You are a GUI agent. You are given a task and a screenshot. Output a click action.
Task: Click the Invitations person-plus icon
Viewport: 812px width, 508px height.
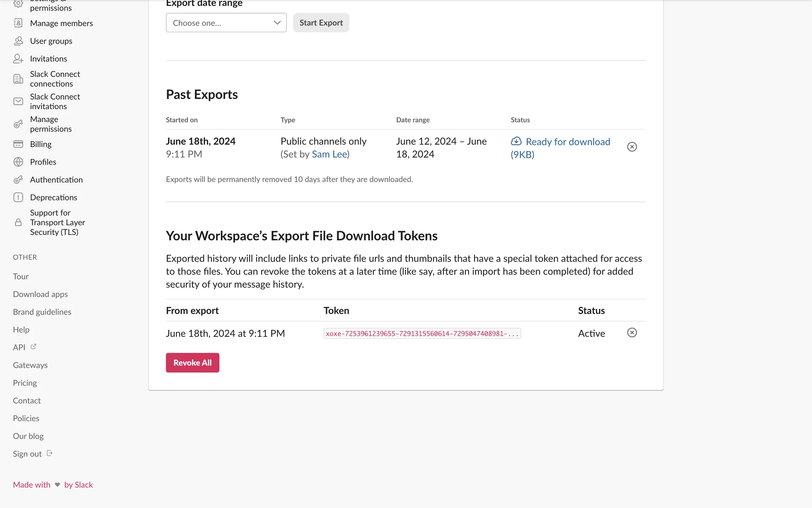pos(18,59)
